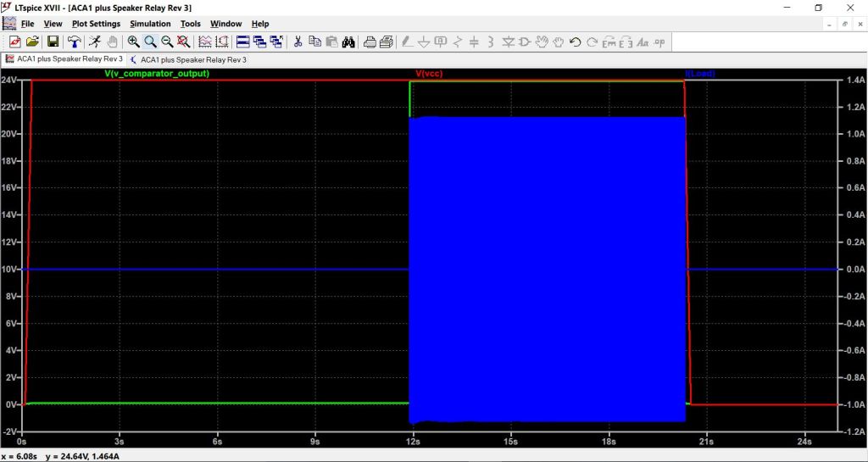Tile windows horizontally icon
The width and height of the screenshot is (868, 462).
pyautogui.click(x=242, y=42)
